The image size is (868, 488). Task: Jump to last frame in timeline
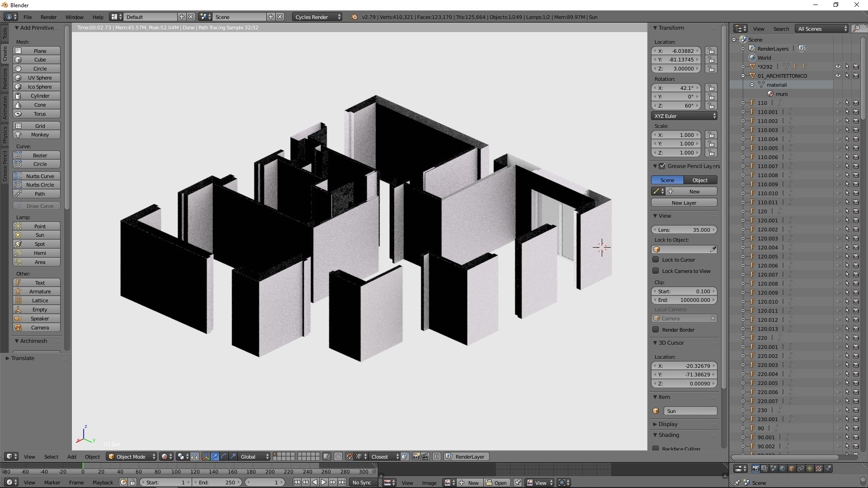(342, 483)
